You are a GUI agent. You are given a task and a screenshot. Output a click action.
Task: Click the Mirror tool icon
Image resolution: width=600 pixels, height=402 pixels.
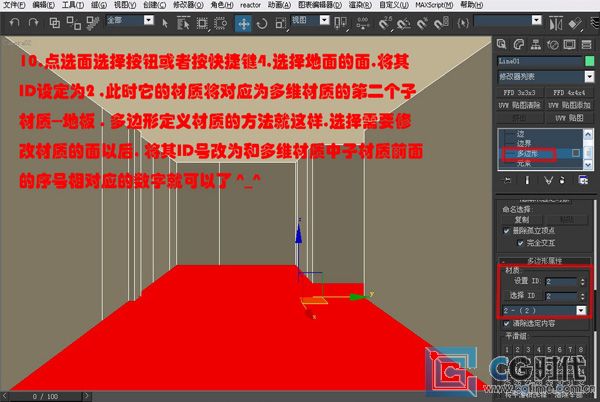click(x=556, y=24)
